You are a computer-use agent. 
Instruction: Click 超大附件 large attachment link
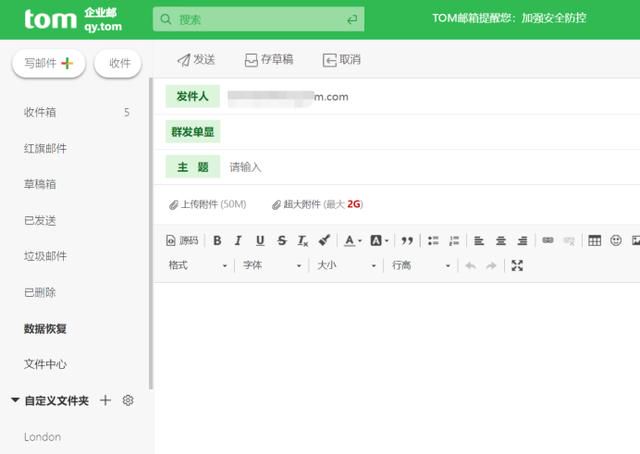(318, 204)
